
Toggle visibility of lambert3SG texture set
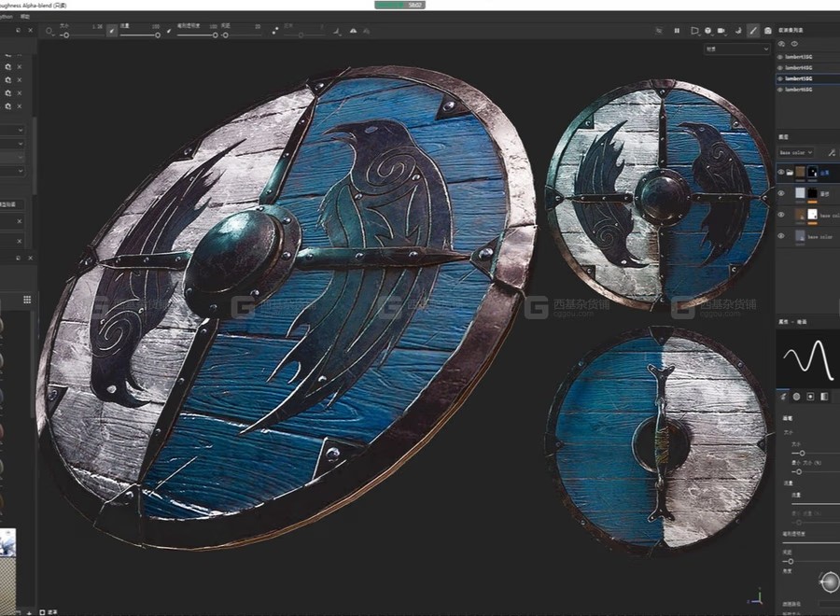tap(780, 57)
